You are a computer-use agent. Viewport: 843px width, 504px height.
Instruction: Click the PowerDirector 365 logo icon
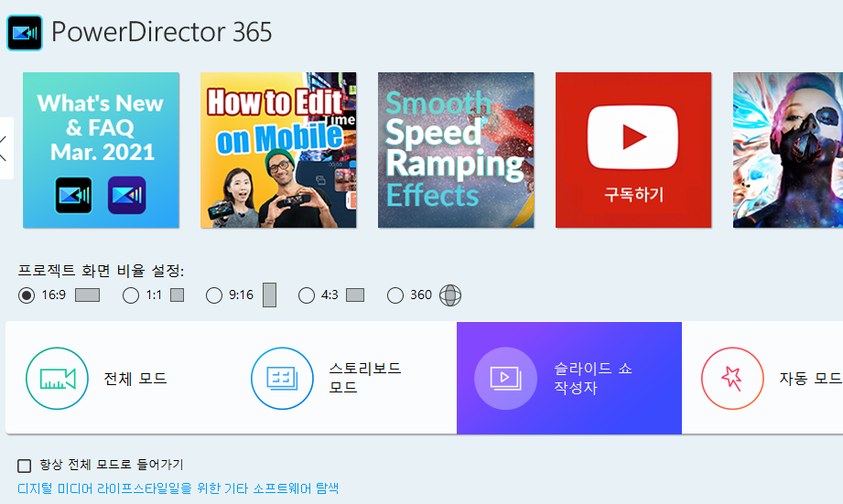tap(25, 33)
